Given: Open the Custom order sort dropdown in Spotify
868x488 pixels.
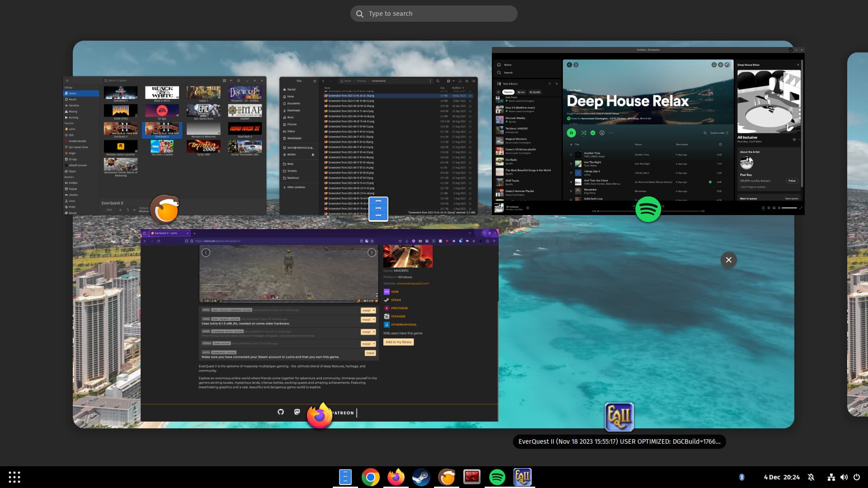Looking at the screenshot, I should pyautogui.click(x=719, y=133).
